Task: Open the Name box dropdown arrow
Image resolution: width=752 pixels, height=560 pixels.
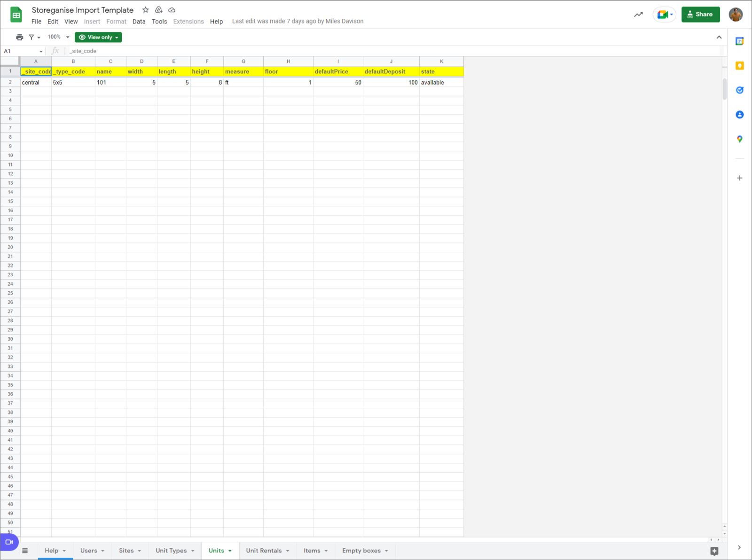Action: click(x=41, y=51)
